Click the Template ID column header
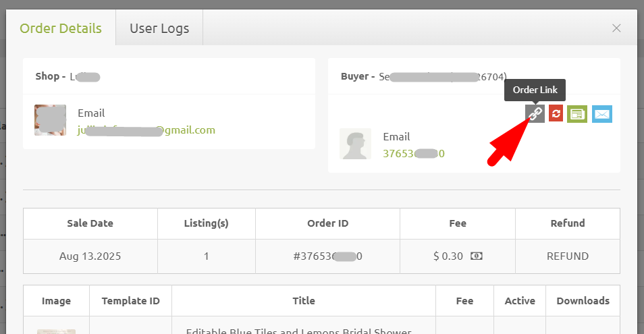 tap(130, 301)
